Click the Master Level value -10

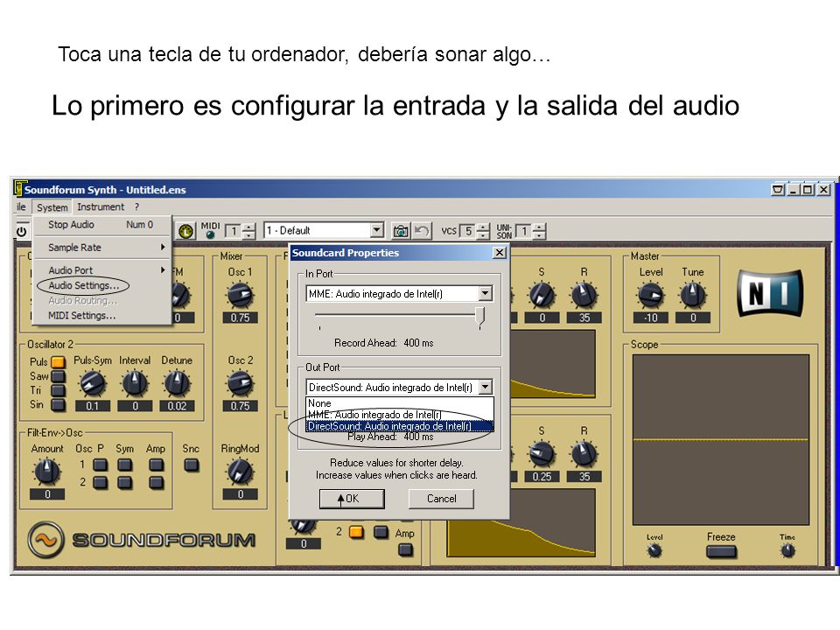tap(651, 318)
